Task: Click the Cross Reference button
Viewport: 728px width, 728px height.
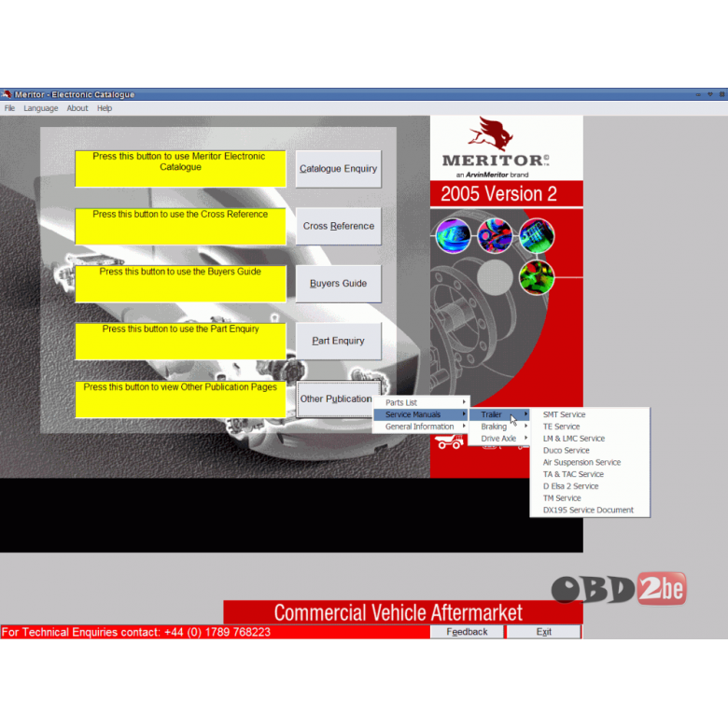Action: (x=339, y=226)
